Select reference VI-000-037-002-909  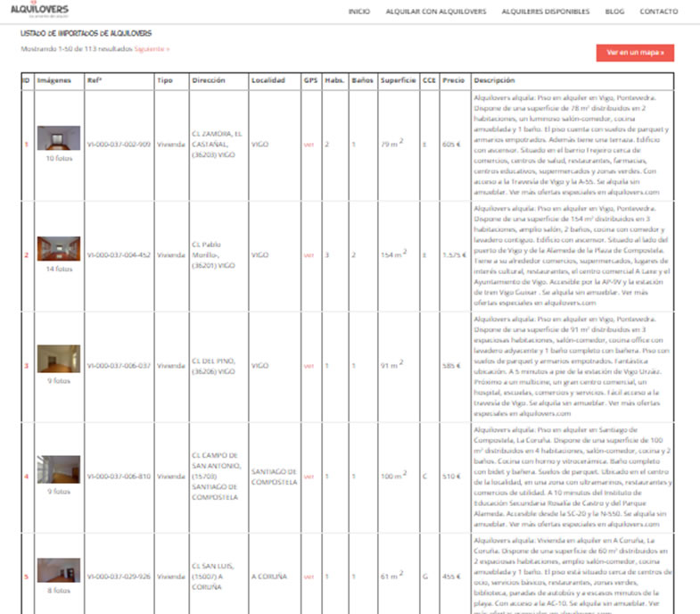[119, 145]
